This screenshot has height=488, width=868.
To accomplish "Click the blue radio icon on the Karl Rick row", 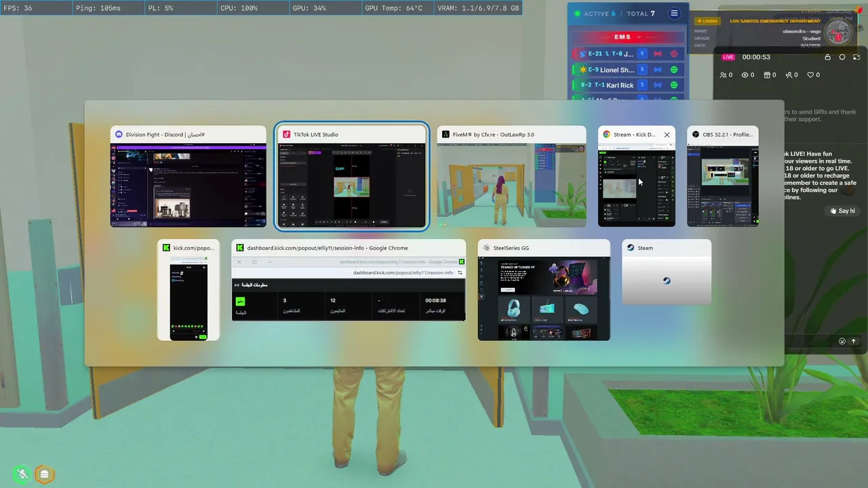I will pyautogui.click(x=658, y=85).
